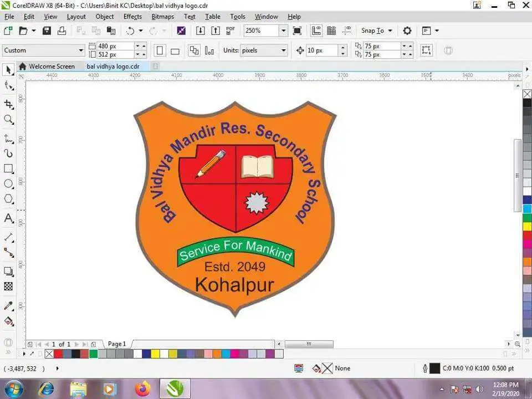Select the Polygon tool
The width and height of the screenshot is (532, 399).
tap(8, 198)
